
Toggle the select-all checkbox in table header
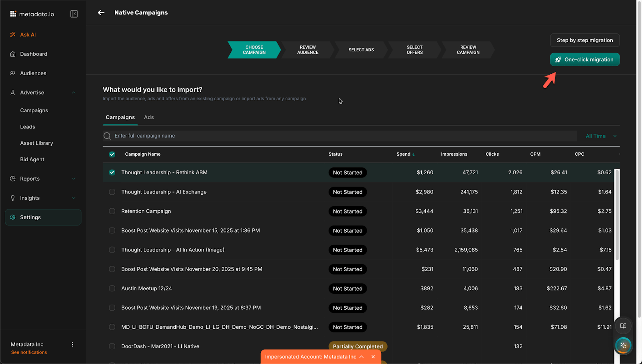[x=112, y=154]
